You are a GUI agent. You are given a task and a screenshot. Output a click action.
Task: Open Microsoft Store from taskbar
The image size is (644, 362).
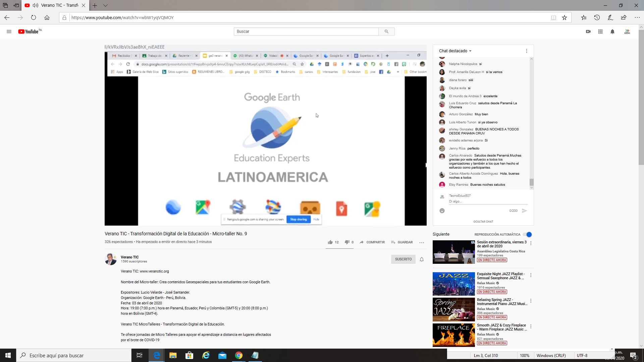[x=189, y=355]
